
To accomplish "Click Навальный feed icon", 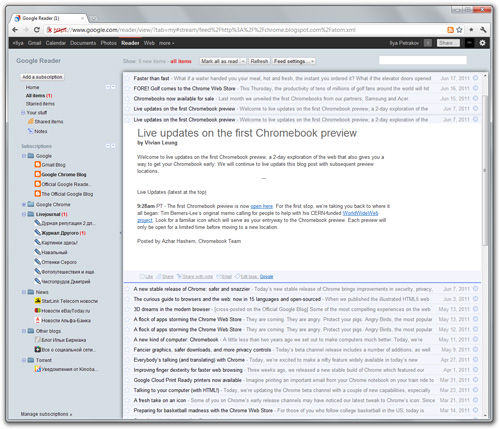I will [38, 252].
